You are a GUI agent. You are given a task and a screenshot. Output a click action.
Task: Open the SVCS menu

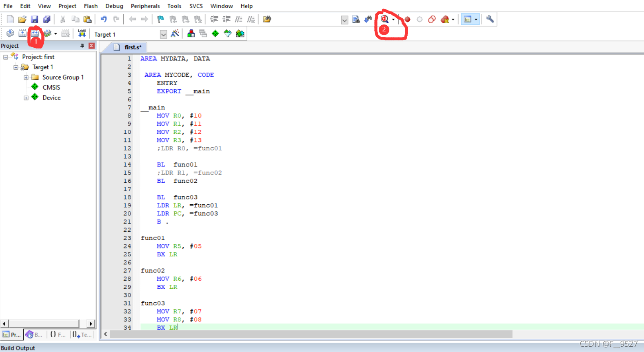[196, 6]
